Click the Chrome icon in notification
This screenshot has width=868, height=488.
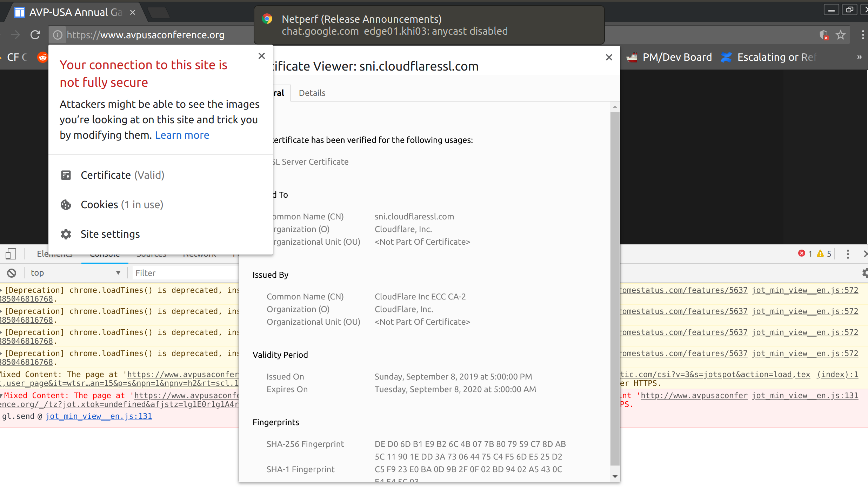click(x=267, y=19)
